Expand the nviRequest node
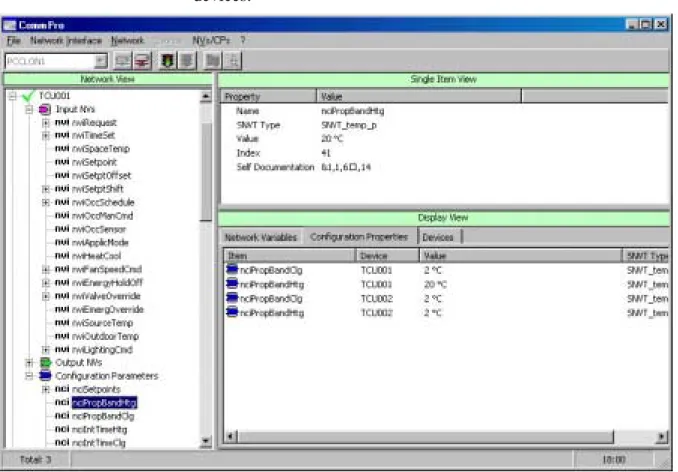This screenshot has height=472, width=678. [x=45, y=123]
